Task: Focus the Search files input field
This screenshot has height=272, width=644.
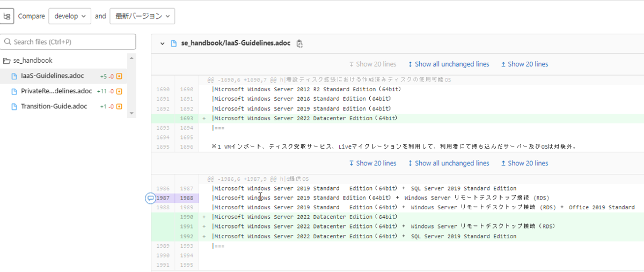Action: coord(69,42)
